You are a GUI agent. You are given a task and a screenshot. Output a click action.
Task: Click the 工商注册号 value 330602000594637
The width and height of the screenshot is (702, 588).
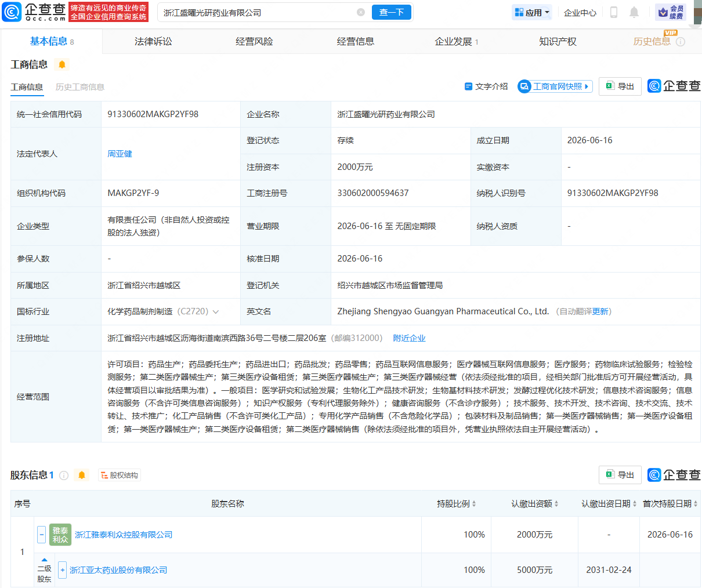[373, 193]
